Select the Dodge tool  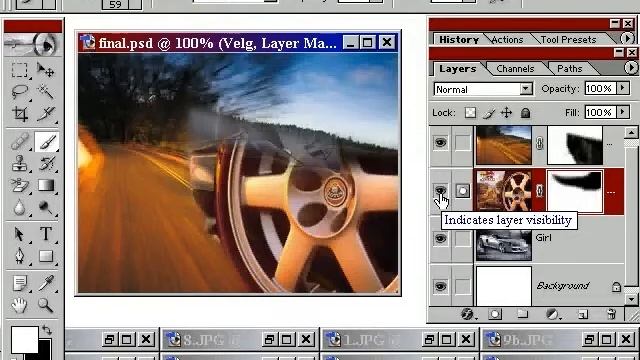(x=46, y=207)
